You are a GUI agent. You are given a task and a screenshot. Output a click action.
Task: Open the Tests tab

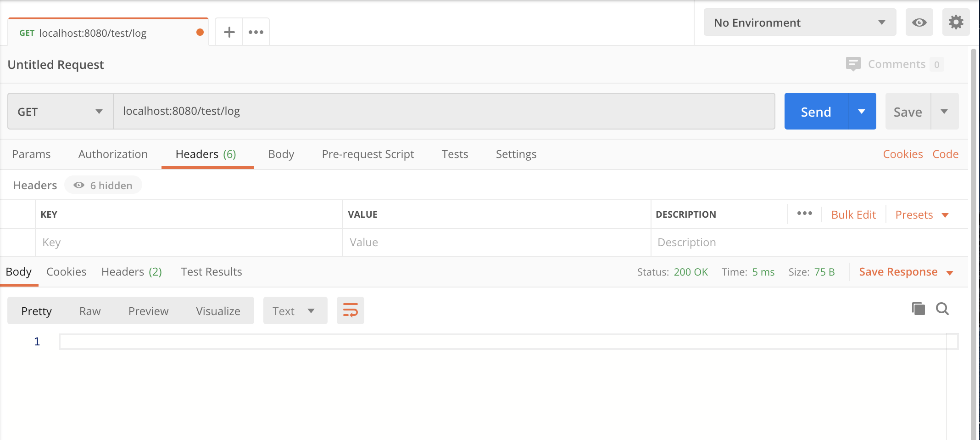click(x=455, y=154)
